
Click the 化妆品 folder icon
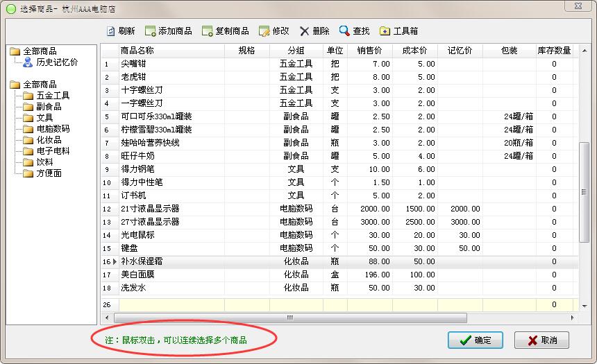[28, 140]
